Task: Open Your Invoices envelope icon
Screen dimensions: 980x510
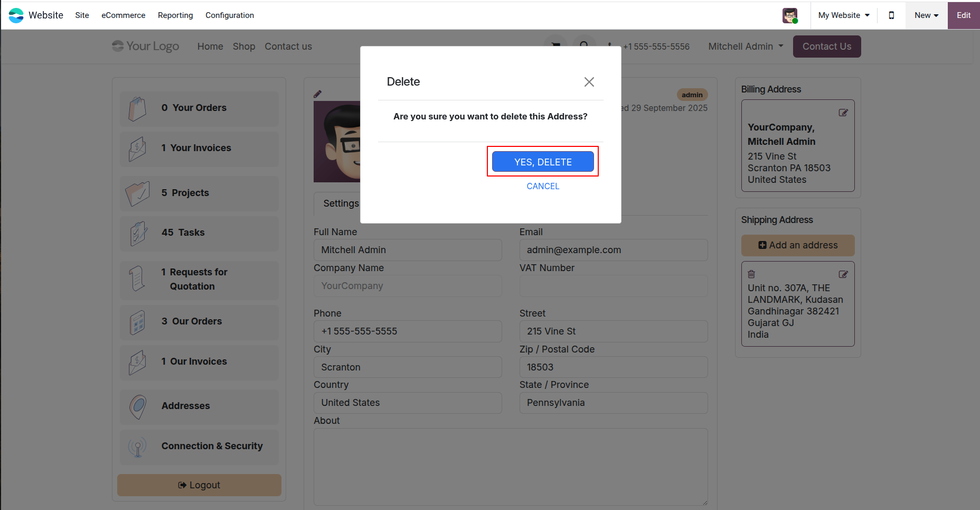Action: pos(137,149)
